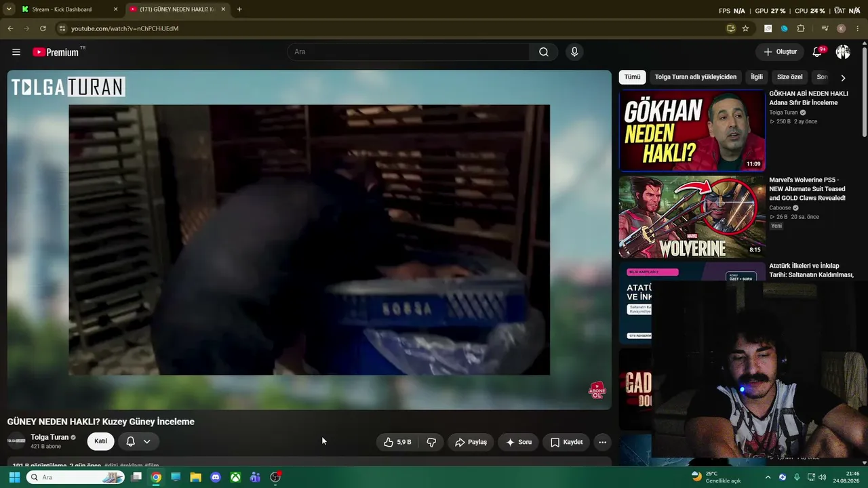Like the video with thumbs up
The width and height of the screenshot is (868, 488).
coord(397,442)
